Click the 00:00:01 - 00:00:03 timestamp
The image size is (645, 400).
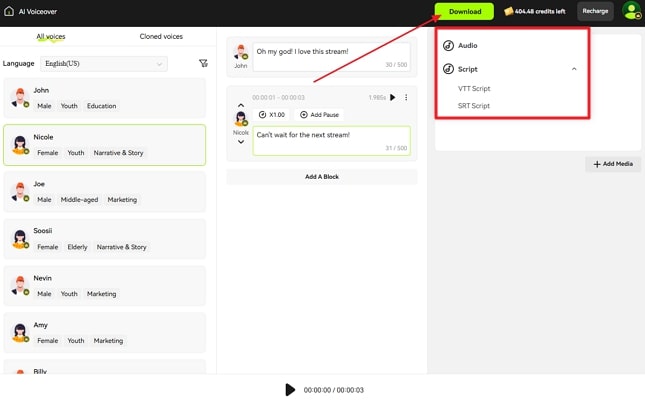click(x=278, y=98)
